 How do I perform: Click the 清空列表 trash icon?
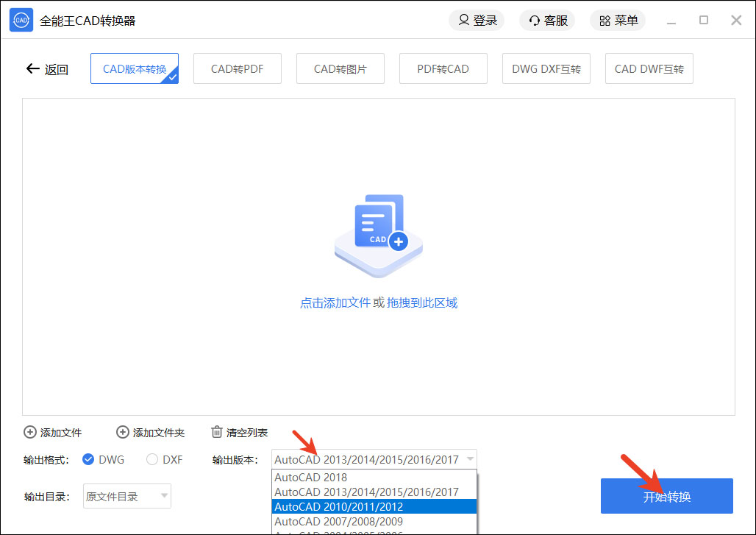[x=217, y=432]
